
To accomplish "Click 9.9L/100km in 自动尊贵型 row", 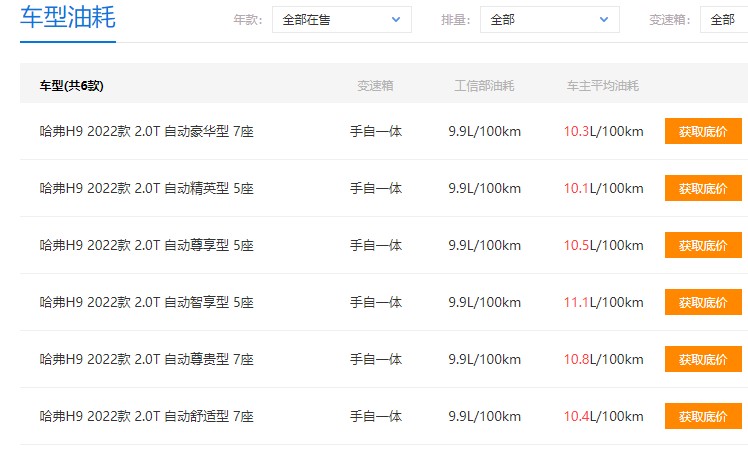I will [x=484, y=359].
